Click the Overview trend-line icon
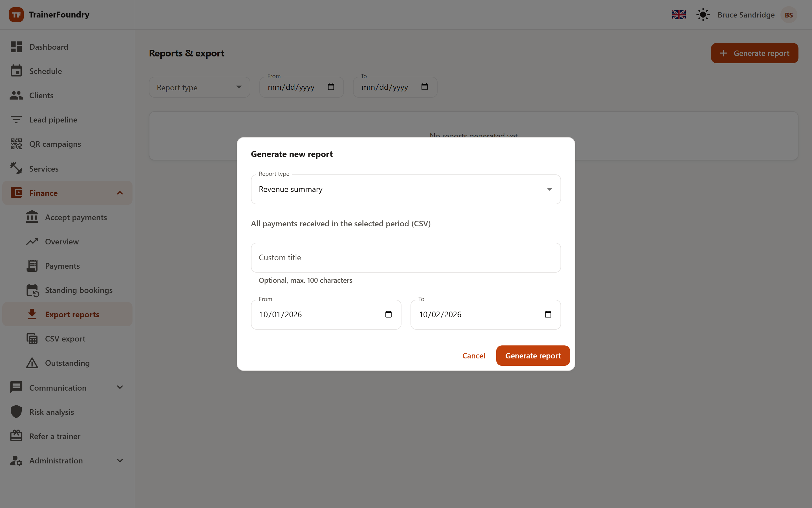 [x=32, y=242]
